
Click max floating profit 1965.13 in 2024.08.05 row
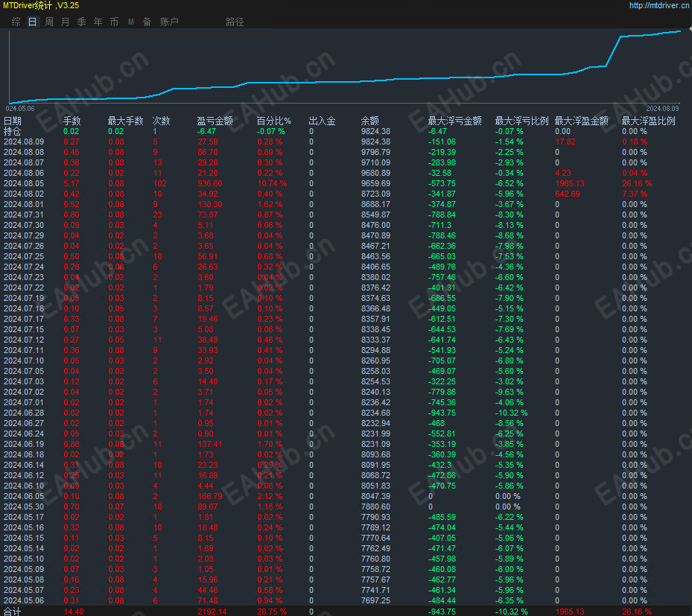[570, 183]
